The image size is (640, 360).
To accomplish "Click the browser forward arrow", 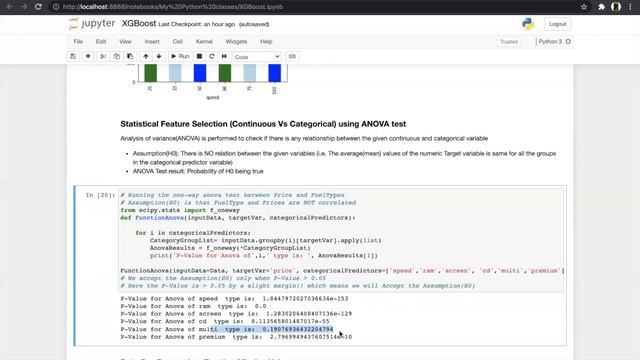I will (x=23, y=7).
